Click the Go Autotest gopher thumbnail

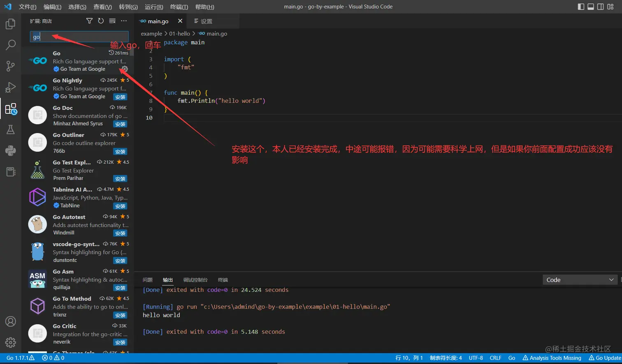pyautogui.click(x=37, y=224)
